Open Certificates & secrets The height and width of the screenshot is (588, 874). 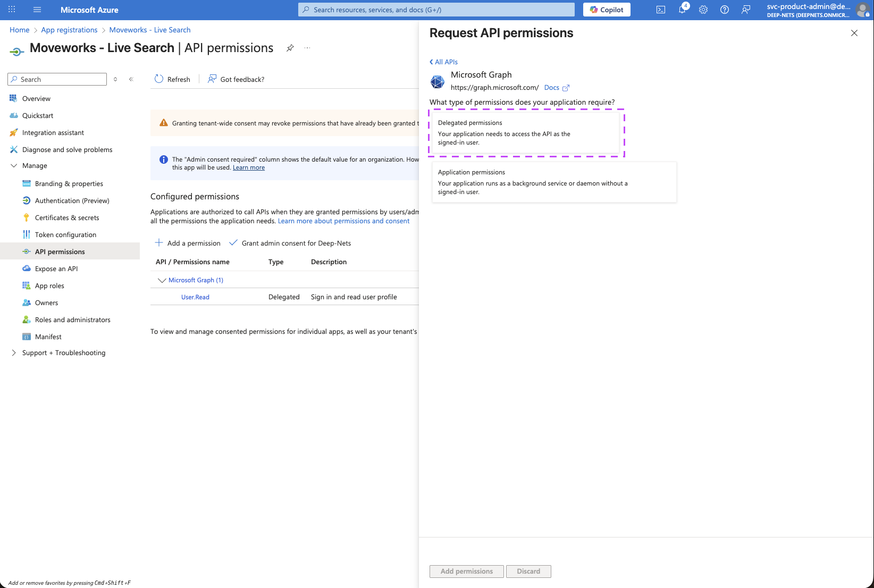tap(67, 217)
